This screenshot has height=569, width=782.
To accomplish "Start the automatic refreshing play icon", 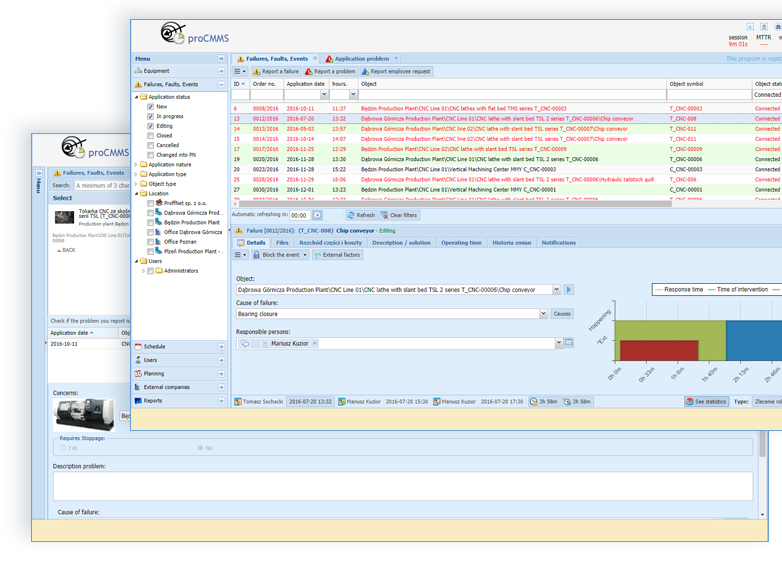I will (317, 215).
